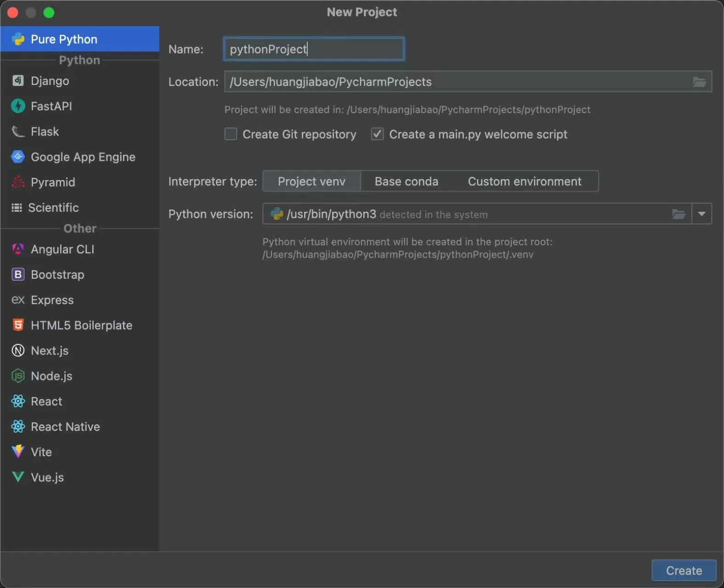
Task: Choose Angular CLI project type
Action: pos(80,249)
